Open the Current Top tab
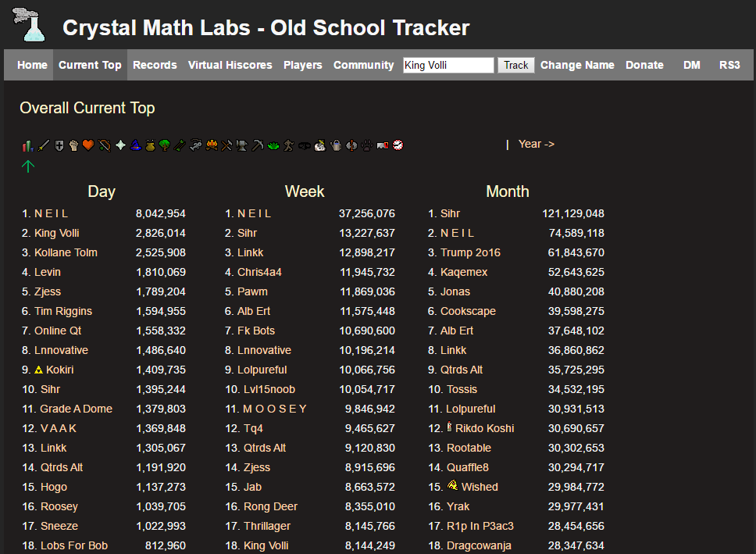The height and width of the screenshot is (554, 756). [x=90, y=65]
